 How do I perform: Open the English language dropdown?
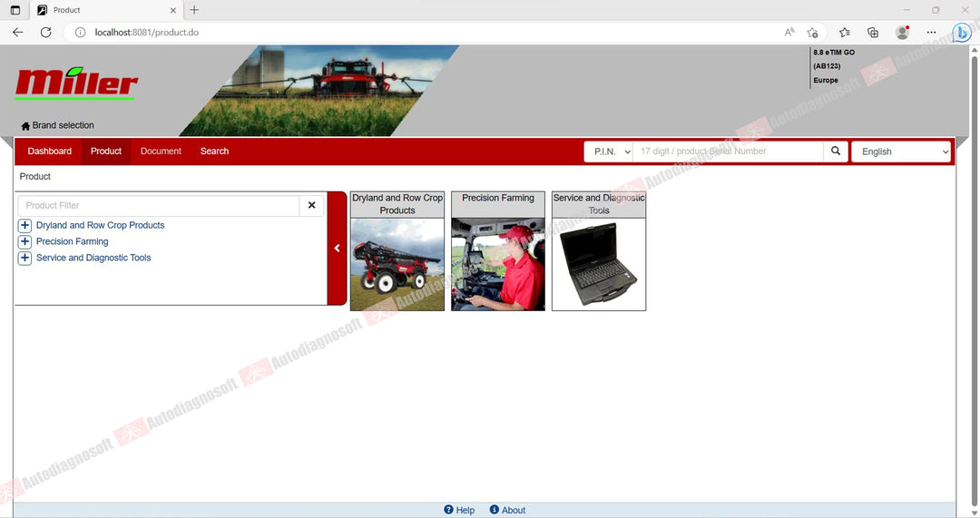point(901,151)
